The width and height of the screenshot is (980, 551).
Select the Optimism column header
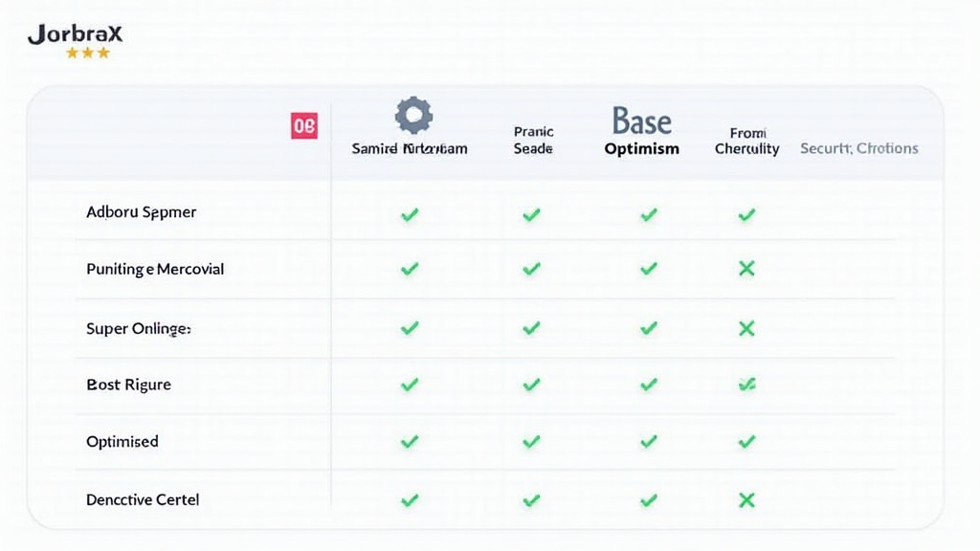click(x=641, y=149)
